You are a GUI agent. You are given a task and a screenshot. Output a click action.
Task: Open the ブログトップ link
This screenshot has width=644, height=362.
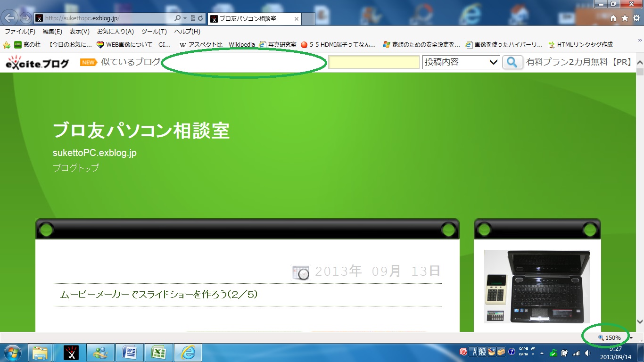click(76, 168)
